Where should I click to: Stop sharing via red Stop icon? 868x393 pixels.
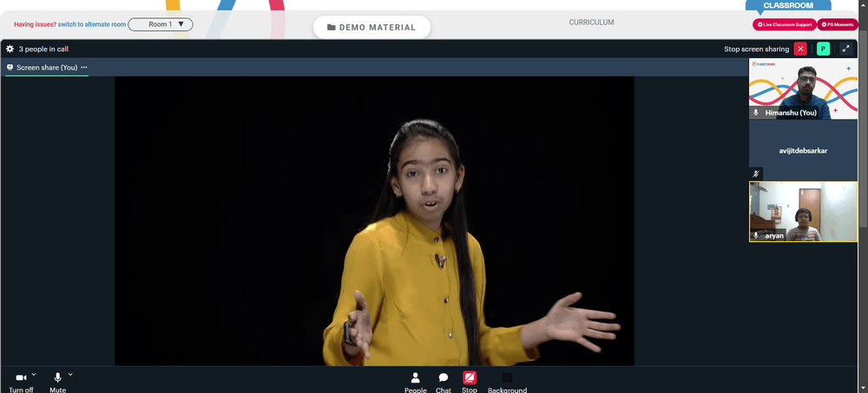(470, 378)
